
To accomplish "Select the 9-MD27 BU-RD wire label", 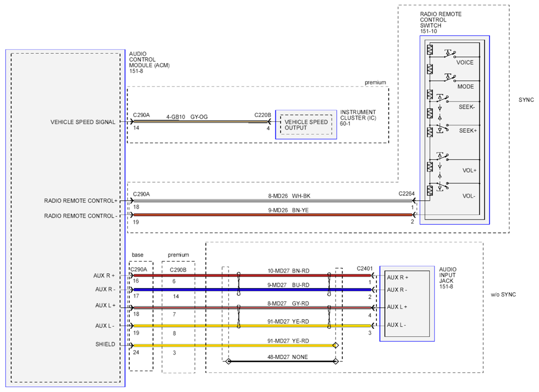I will click(x=289, y=285).
